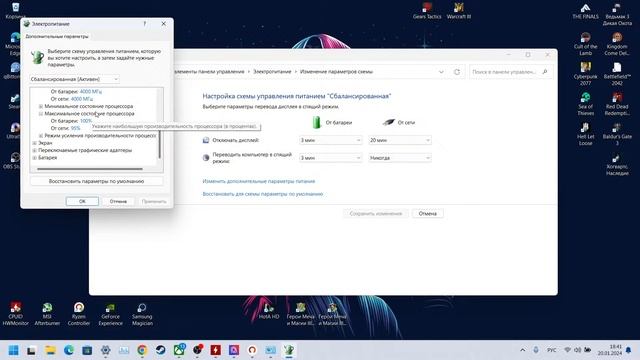Select Battlefield 2042 desktop icon
The width and height of the screenshot is (640, 360).
[617, 74]
